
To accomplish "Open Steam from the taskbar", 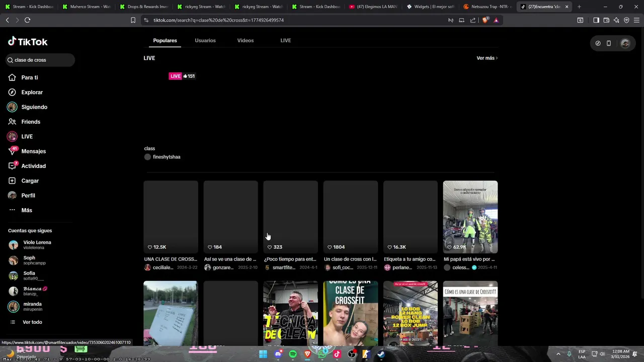I will [381, 354].
